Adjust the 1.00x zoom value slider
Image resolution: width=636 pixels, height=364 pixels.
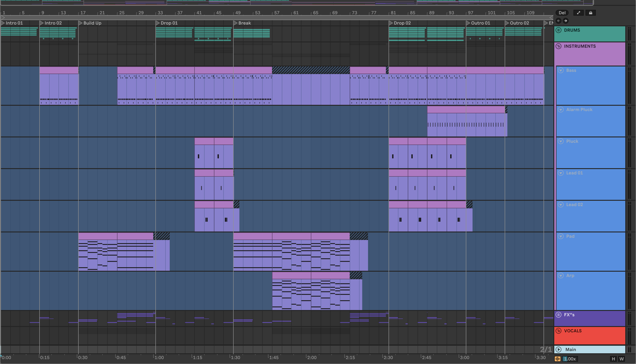pyautogui.click(x=570, y=359)
